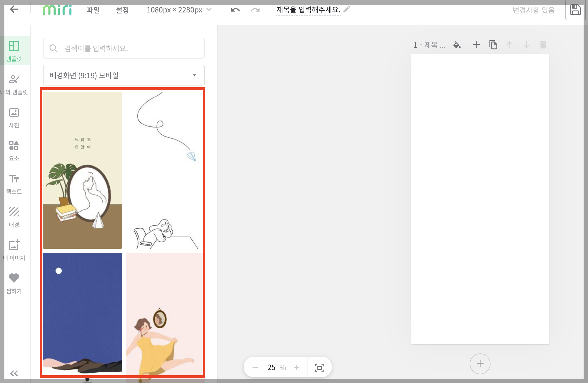Open the 설정 menu
Viewport: 588px width, 383px height.
pos(122,10)
